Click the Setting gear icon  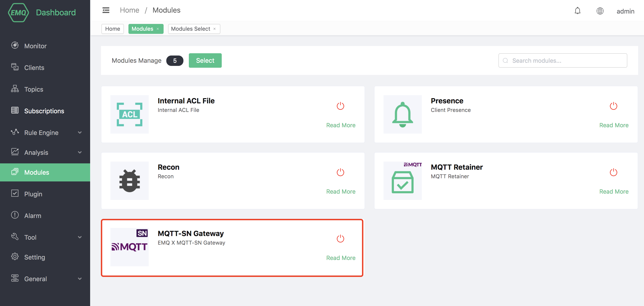[15, 257]
